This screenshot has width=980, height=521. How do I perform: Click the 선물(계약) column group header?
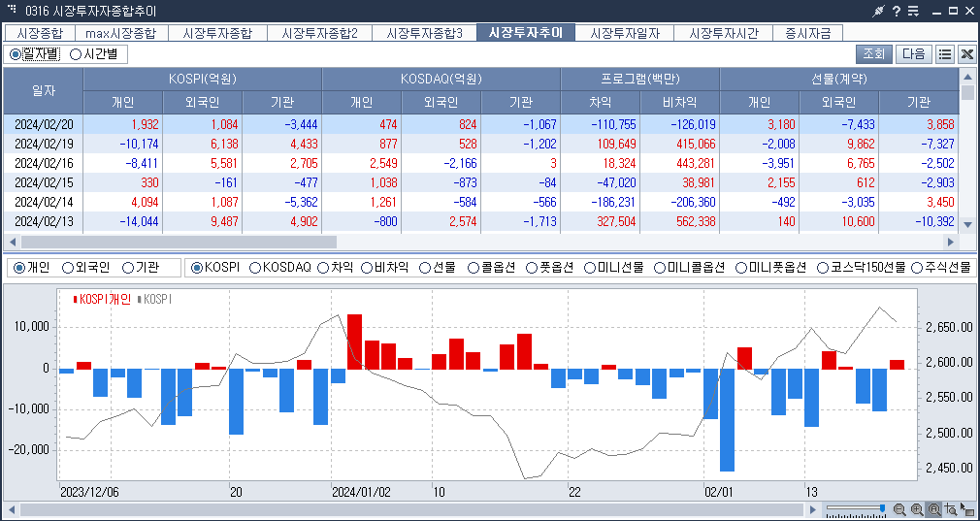pos(839,80)
